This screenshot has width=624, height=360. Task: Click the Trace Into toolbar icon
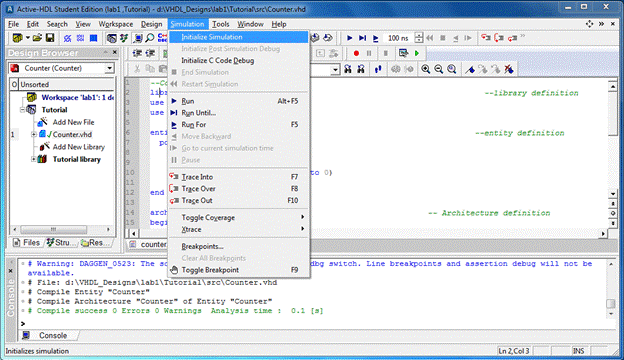coord(486,38)
